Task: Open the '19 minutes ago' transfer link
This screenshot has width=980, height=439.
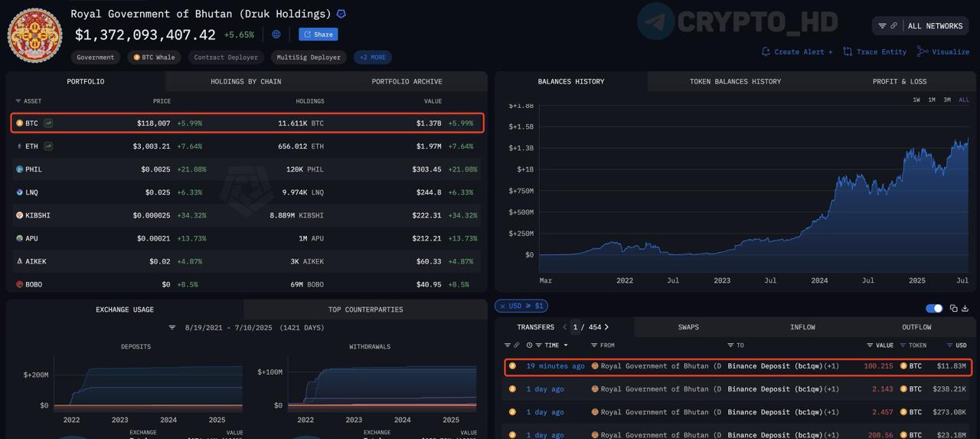Action: pos(555,366)
